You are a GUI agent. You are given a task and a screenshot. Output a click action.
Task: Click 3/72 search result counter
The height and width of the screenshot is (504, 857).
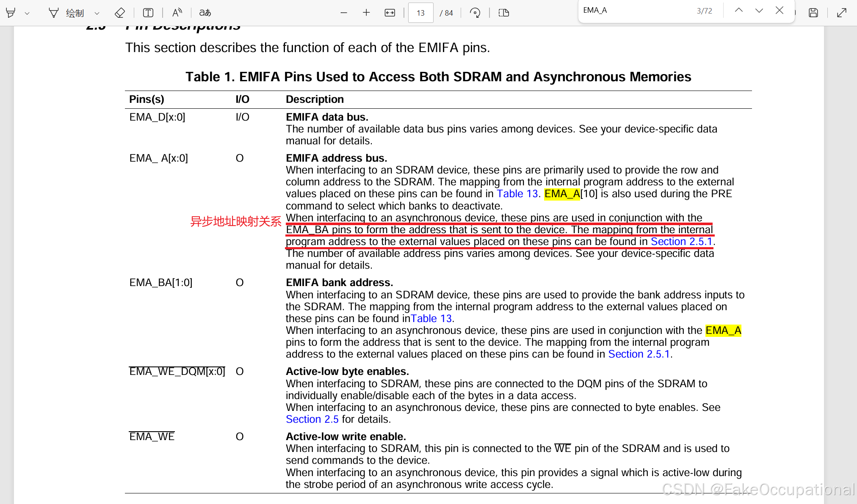[x=705, y=11]
